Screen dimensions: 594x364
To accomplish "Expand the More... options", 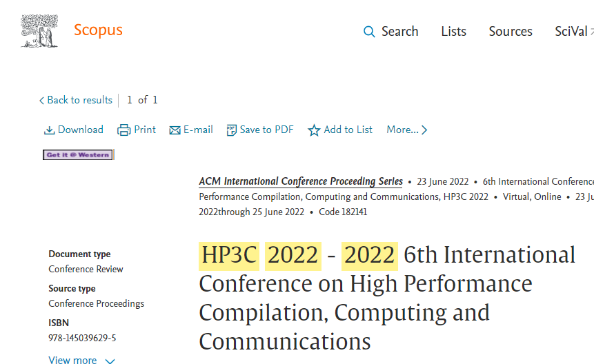I will point(407,130).
